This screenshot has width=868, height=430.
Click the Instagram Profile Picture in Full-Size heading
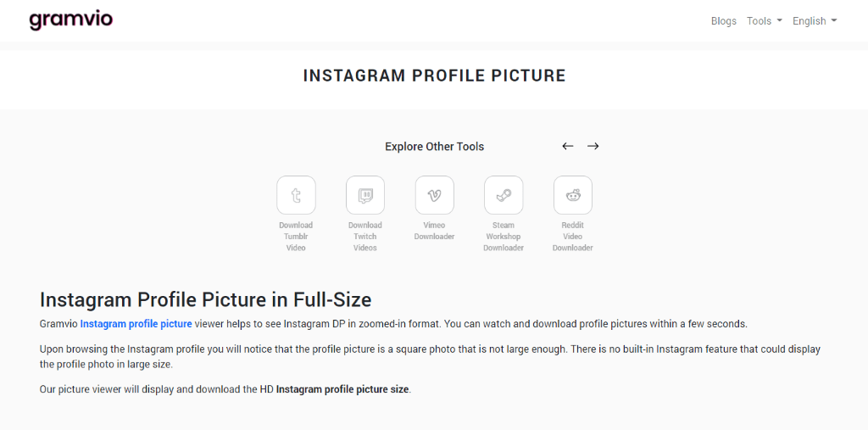(205, 299)
